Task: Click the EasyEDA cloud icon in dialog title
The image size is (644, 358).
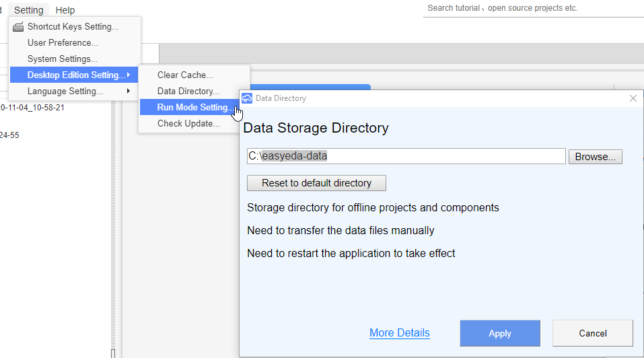Action: click(247, 98)
